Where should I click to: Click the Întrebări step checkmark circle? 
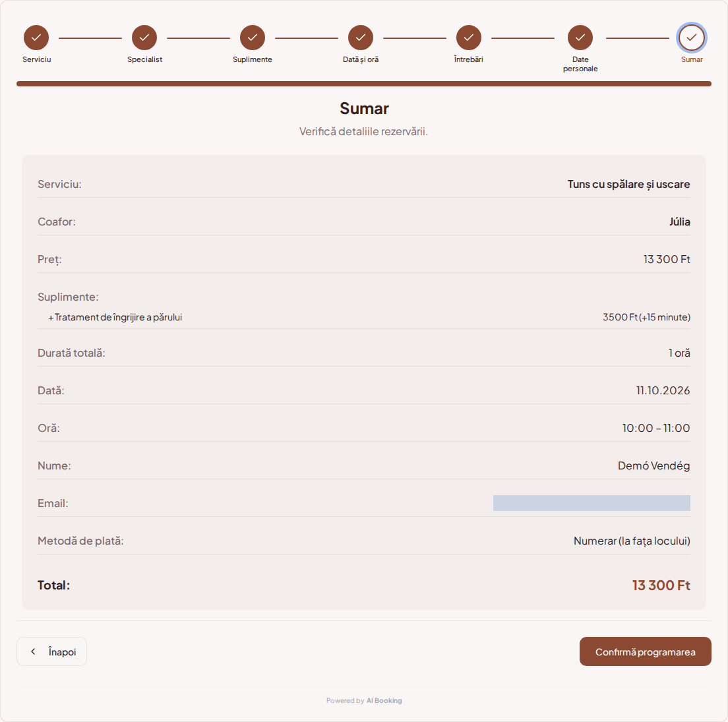click(x=469, y=38)
